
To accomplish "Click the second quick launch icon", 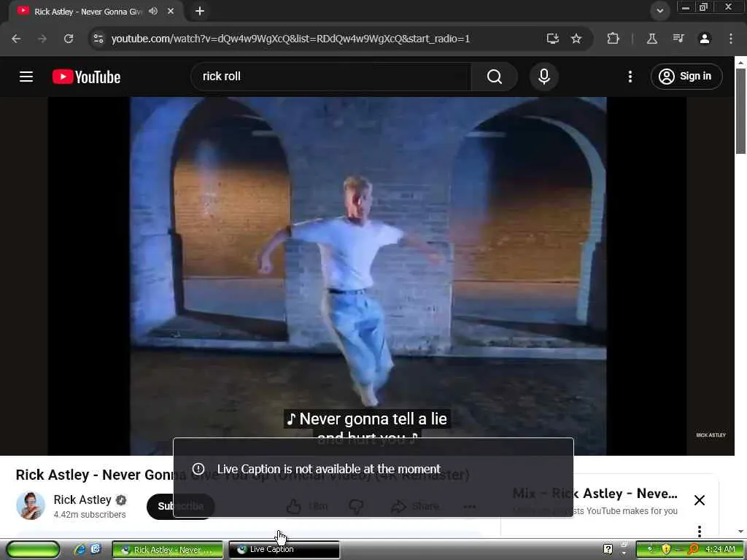I will click(x=96, y=549).
